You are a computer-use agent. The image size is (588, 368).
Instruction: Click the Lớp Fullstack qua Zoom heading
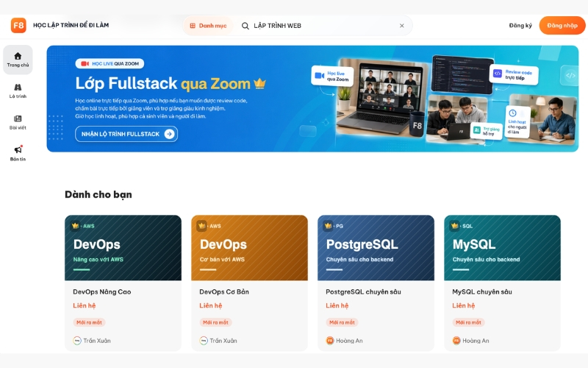point(162,83)
